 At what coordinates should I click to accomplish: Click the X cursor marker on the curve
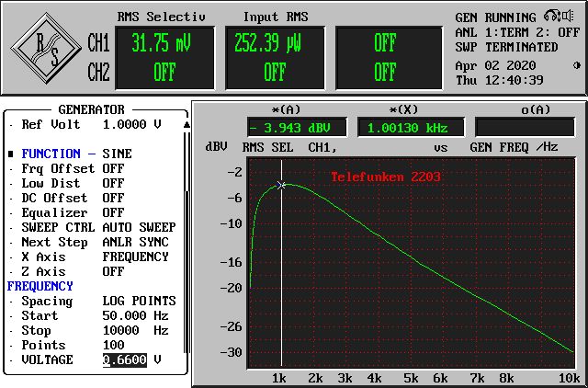tap(282, 185)
